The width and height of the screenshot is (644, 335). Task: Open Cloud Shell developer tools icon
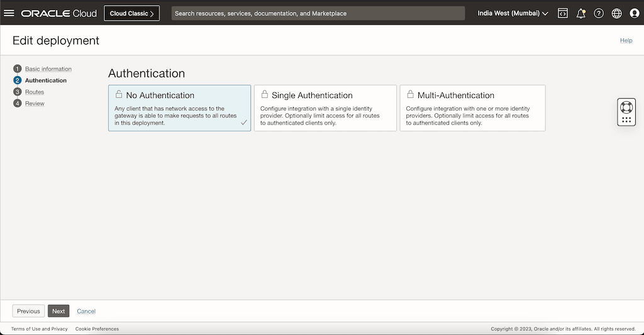[x=563, y=13]
